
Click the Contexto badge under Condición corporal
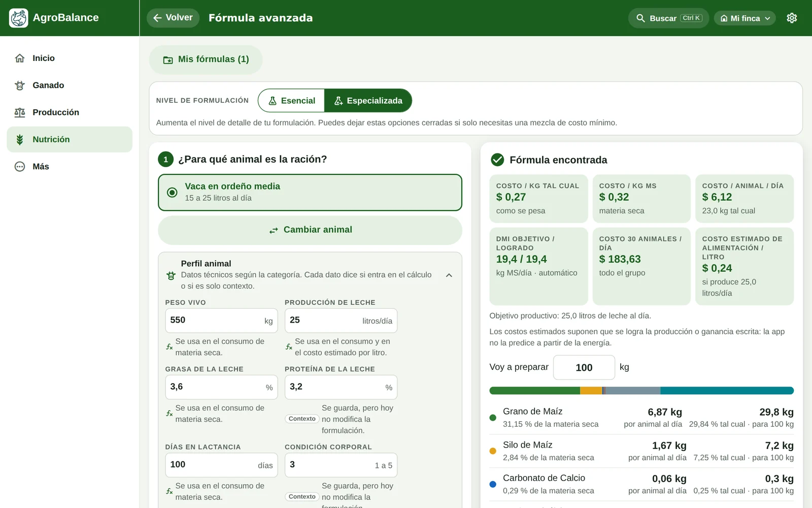pyautogui.click(x=302, y=497)
